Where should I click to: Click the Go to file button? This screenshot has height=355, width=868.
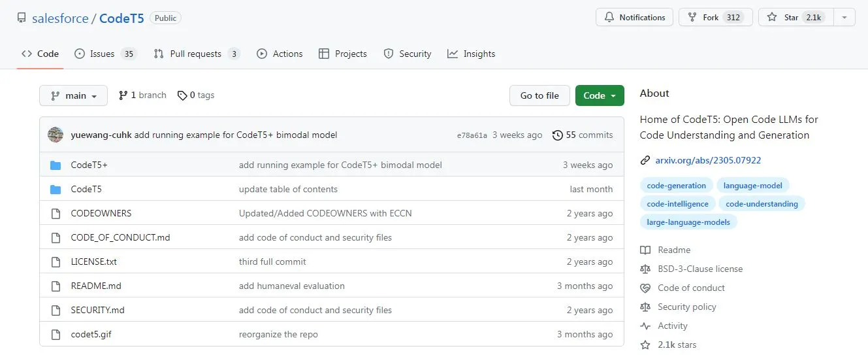click(x=539, y=95)
